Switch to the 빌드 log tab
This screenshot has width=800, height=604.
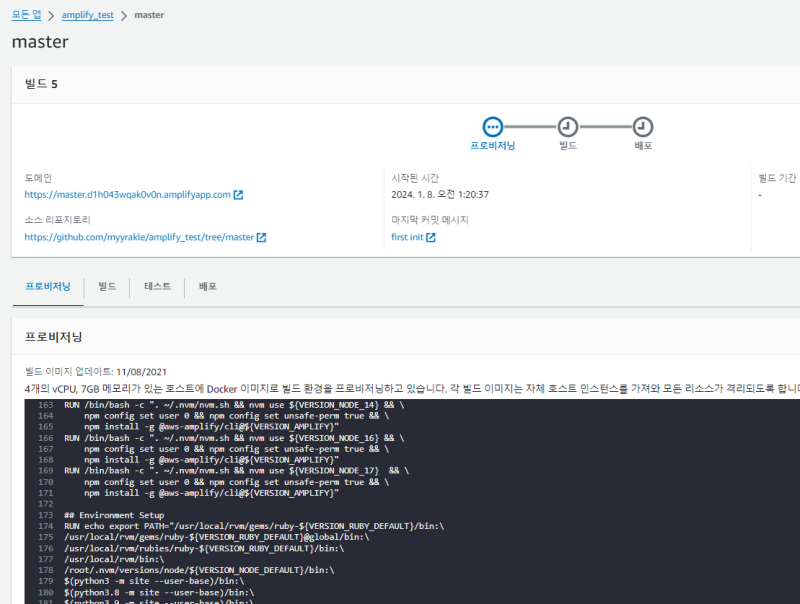point(107,287)
